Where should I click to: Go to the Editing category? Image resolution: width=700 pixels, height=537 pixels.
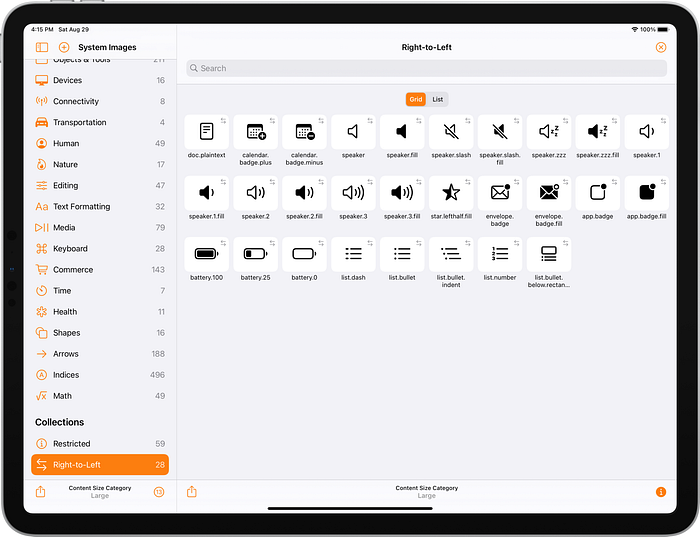click(x=100, y=185)
